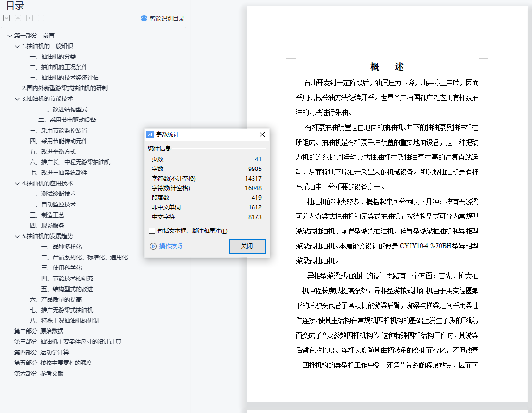The image size is (532, 413).
Task: Select 八、特殊工况抽油机的研制
Action: (x=64, y=320)
